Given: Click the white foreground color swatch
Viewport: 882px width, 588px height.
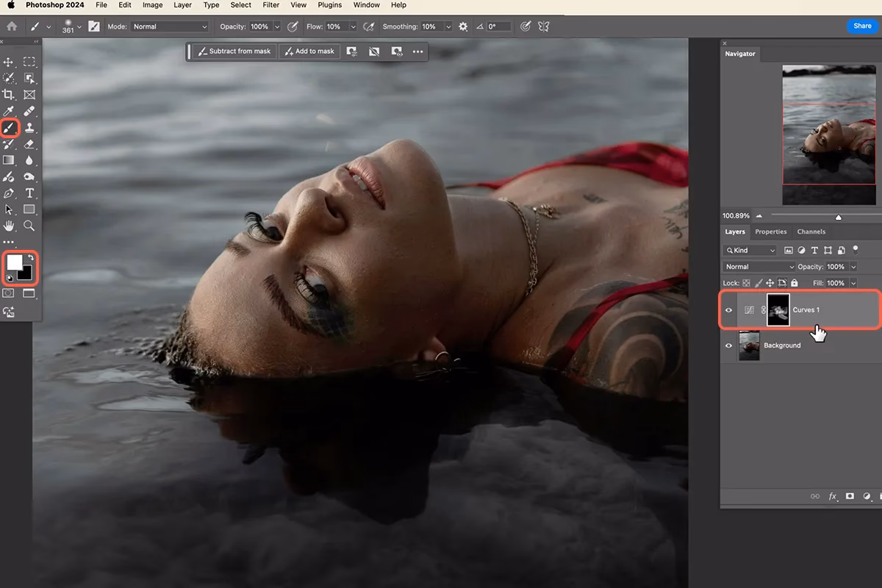Looking at the screenshot, I should point(14,262).
